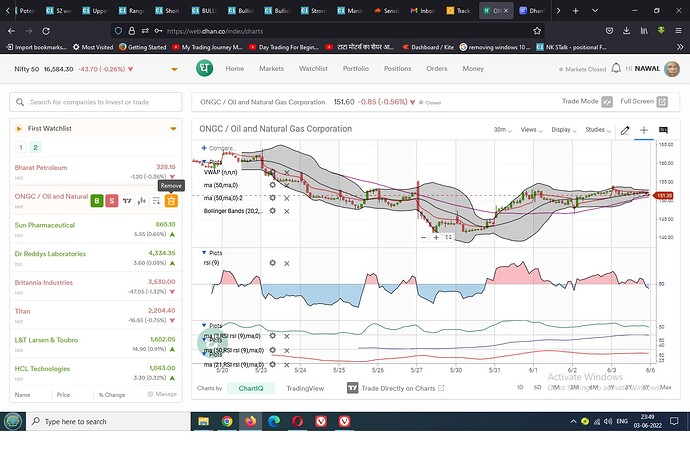Remove the first ma (50,ma,0) study
The image size is (690, 451).
(x=286, y=185)
